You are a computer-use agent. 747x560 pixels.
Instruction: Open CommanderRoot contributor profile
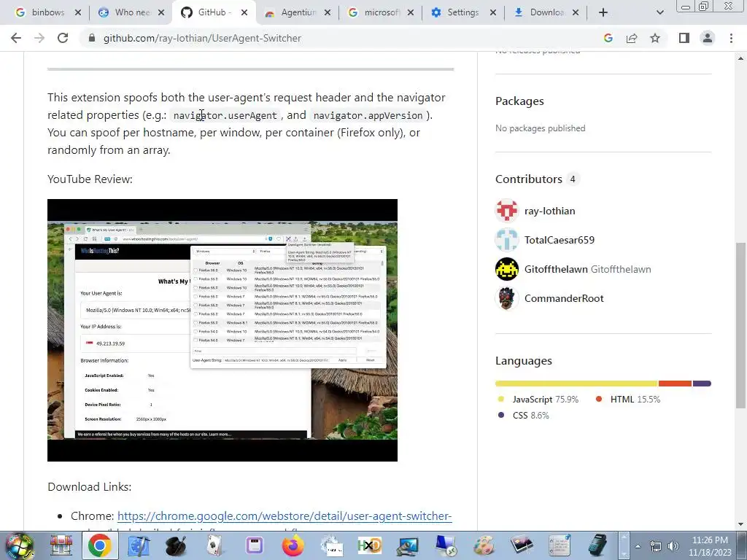[564, 298]
